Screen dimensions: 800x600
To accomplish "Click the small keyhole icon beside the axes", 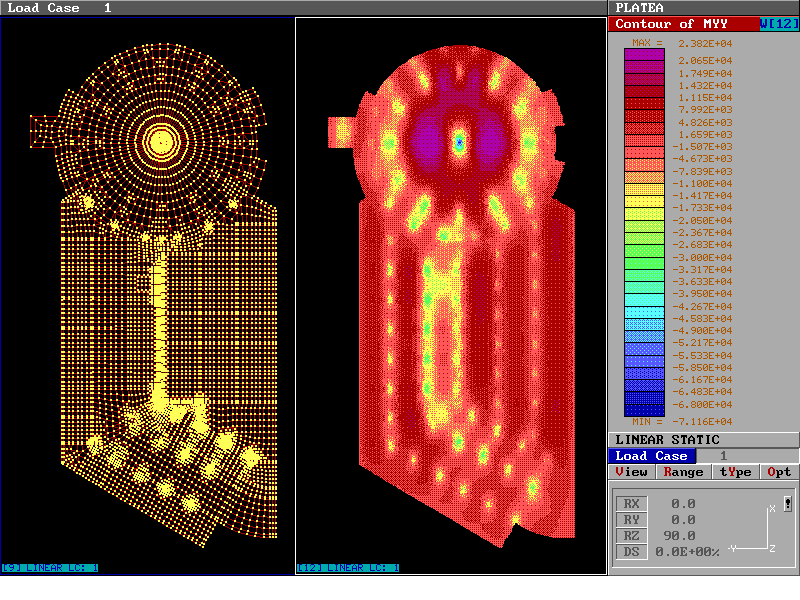I will (x=788, y=504).
